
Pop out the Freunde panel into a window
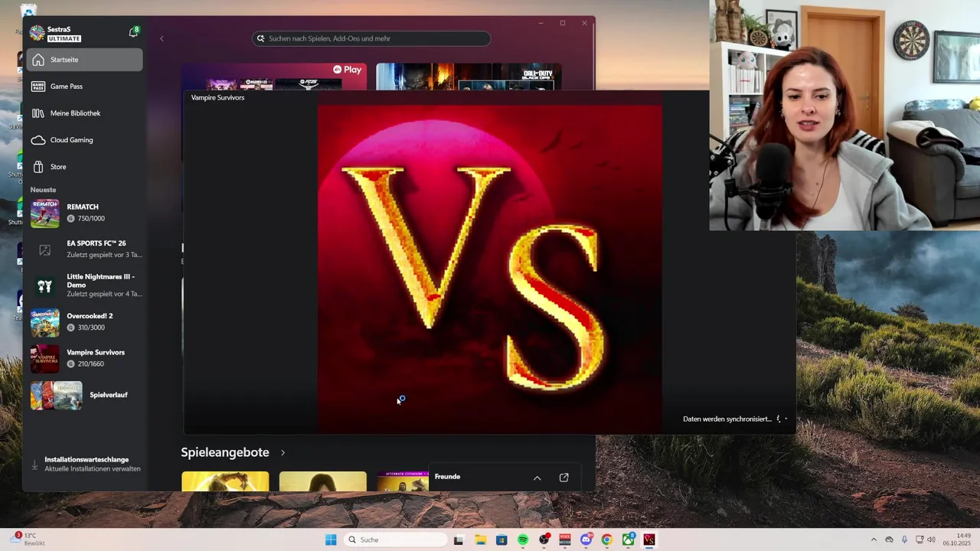pyautogui.click(x=564, y=478)
